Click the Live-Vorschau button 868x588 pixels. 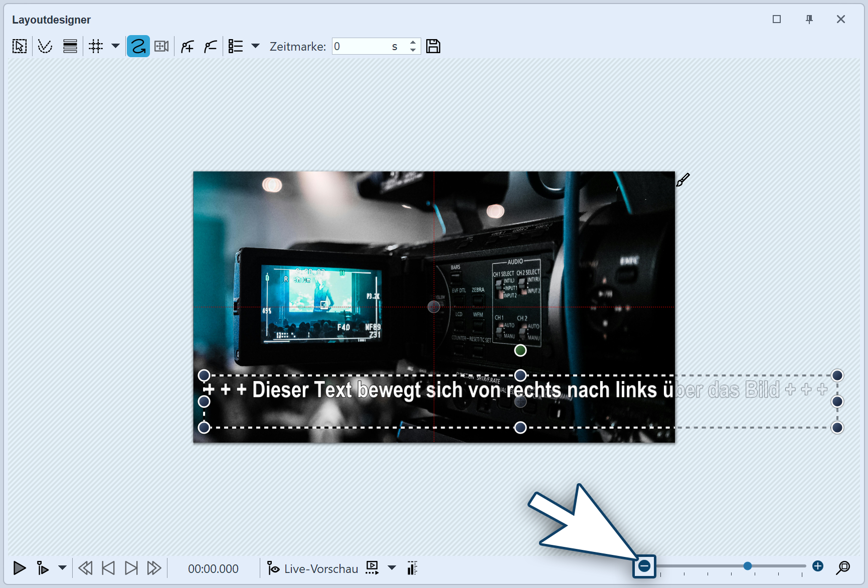coord(313,568)
